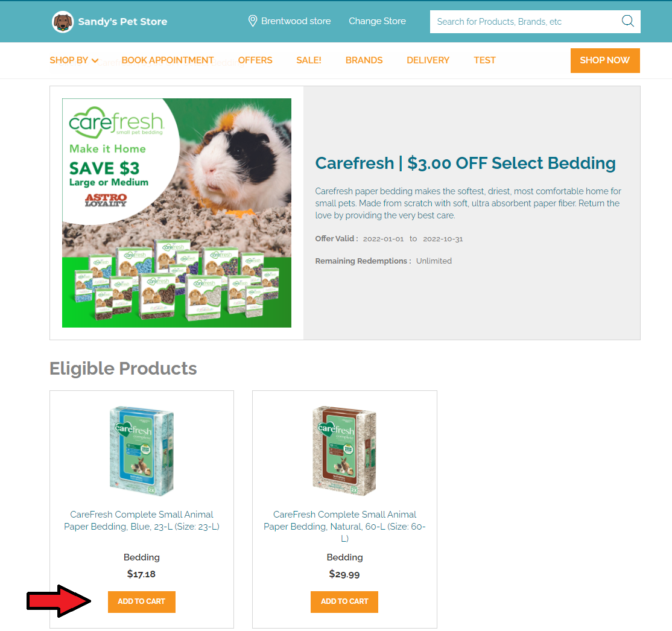Navigate to BRANDS
This screenshot has width=672, height=631.
(364, 60)
